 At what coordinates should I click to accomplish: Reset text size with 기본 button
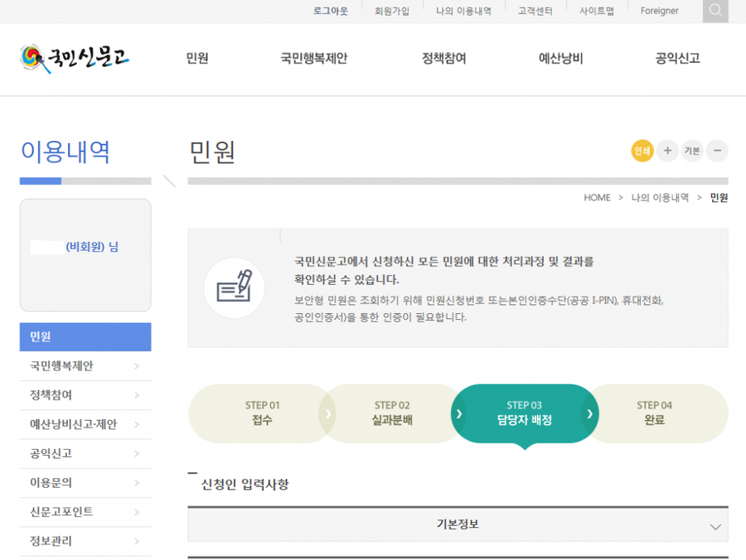click(x=692, y=151)
